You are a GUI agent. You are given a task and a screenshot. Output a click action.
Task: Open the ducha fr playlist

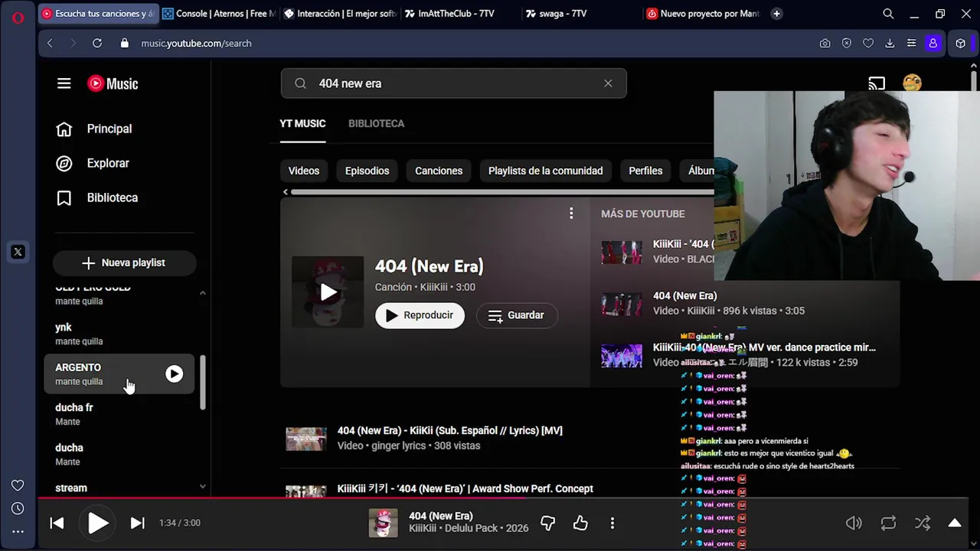pos(119,414)
